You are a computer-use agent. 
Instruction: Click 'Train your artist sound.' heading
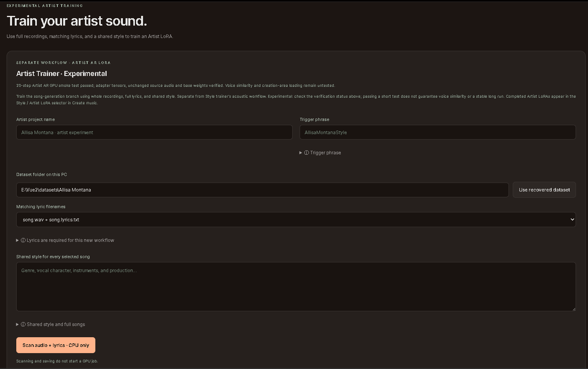click(x=77, y=21)
